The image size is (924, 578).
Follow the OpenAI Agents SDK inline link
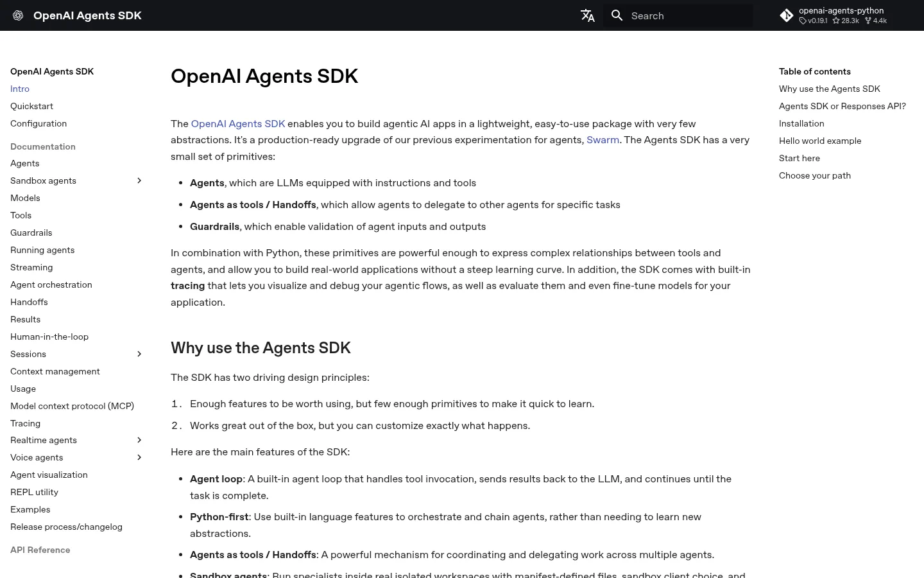pyautogui.click(x=238, y=123)
